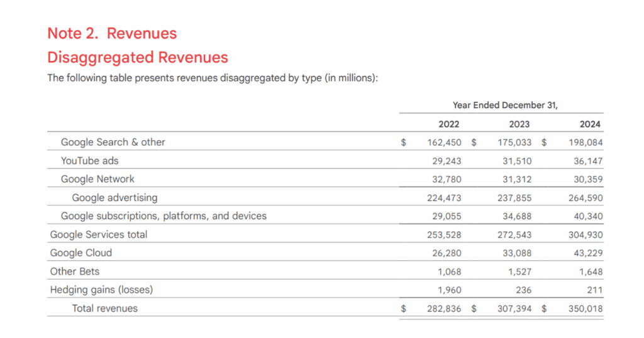Click the 'Google advertising' subtotal label

pyautogui.click(x=114, y=197)
